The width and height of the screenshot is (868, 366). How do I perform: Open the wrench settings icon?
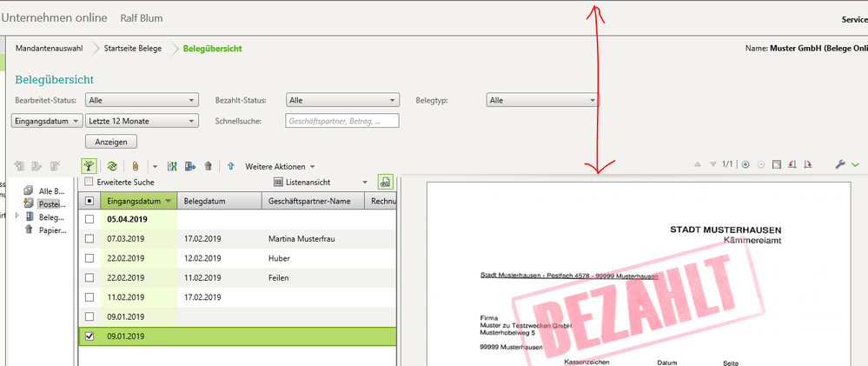click(x=839, y=164)
